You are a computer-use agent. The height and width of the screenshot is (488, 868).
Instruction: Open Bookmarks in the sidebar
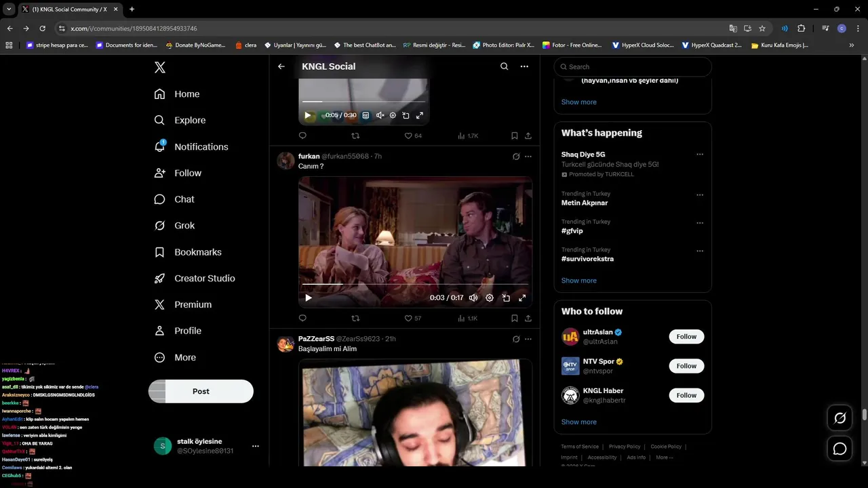point(188,252)
